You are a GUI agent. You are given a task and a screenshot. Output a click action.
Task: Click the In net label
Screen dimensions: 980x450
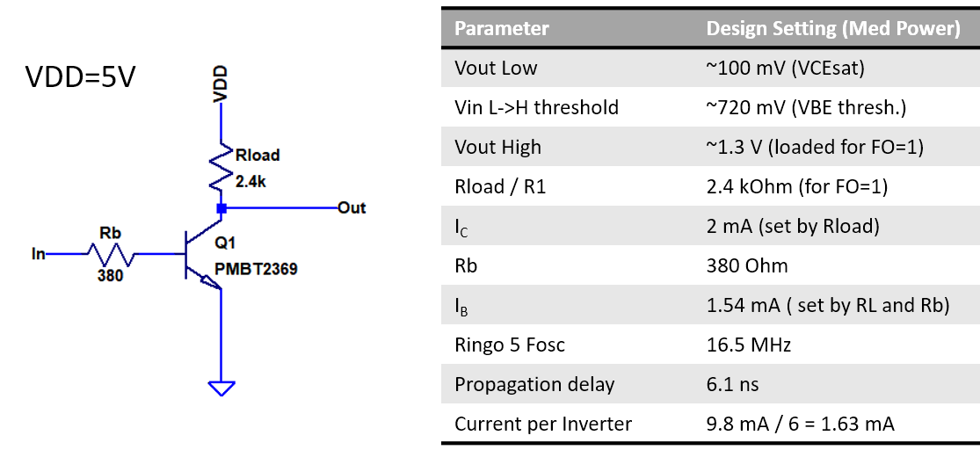38,254
